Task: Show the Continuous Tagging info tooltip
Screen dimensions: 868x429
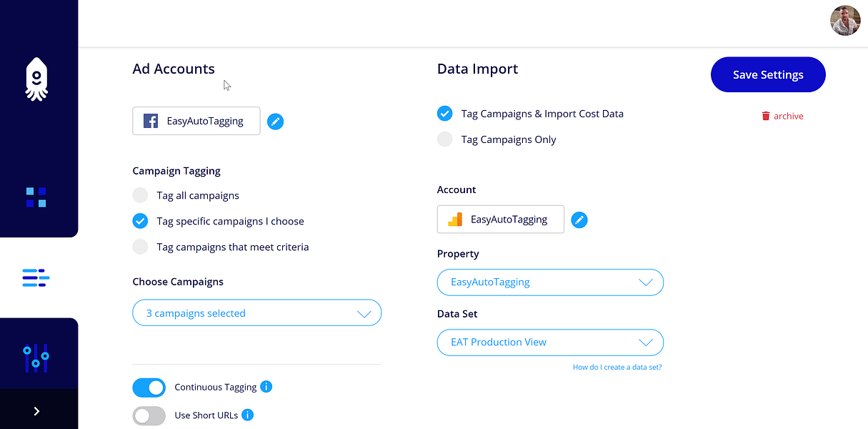Action: click(266, 387)
